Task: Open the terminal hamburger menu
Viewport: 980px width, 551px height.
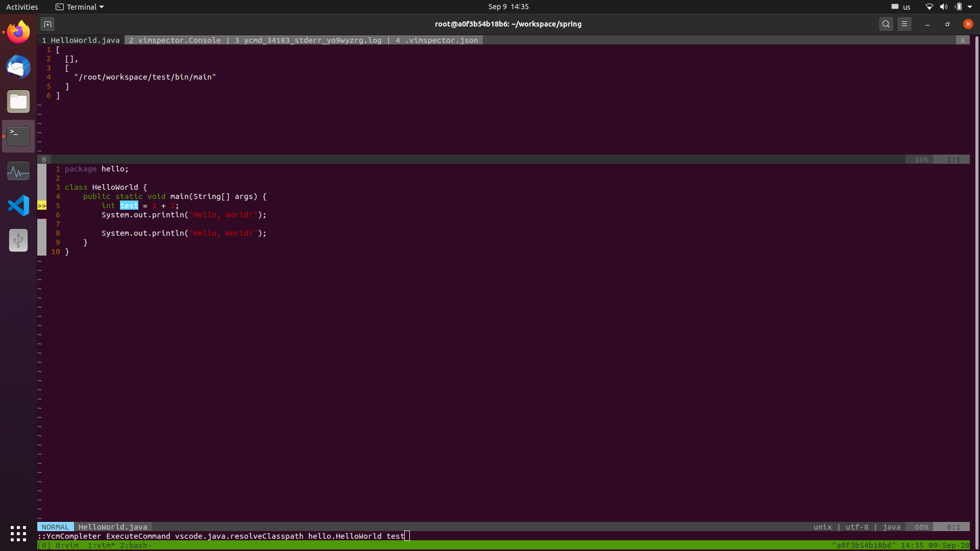Action: pos(904,23)
